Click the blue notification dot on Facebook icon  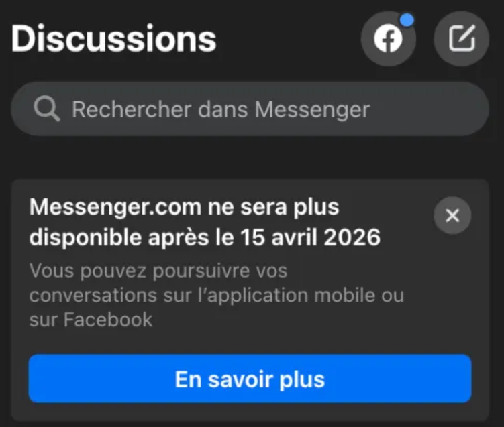coord(407,20)
